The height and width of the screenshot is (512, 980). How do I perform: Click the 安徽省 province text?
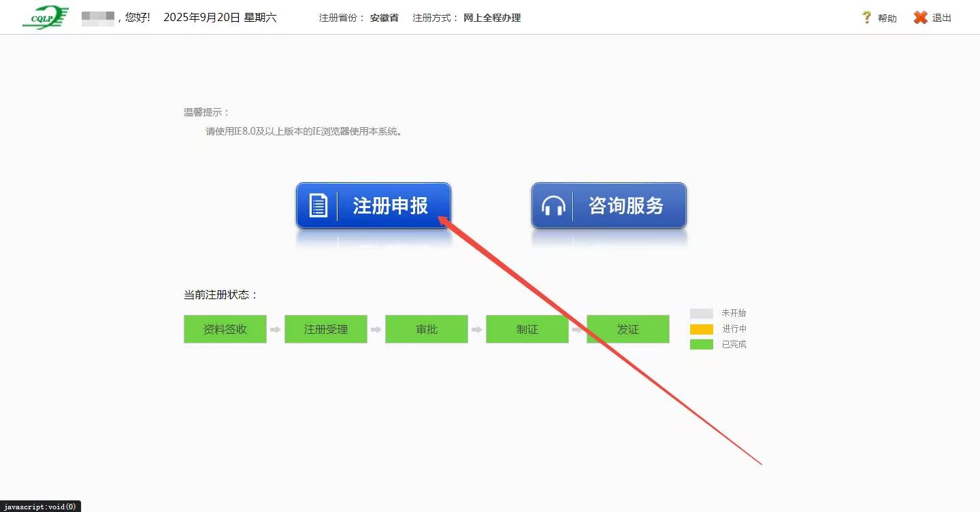coord(385,18)
